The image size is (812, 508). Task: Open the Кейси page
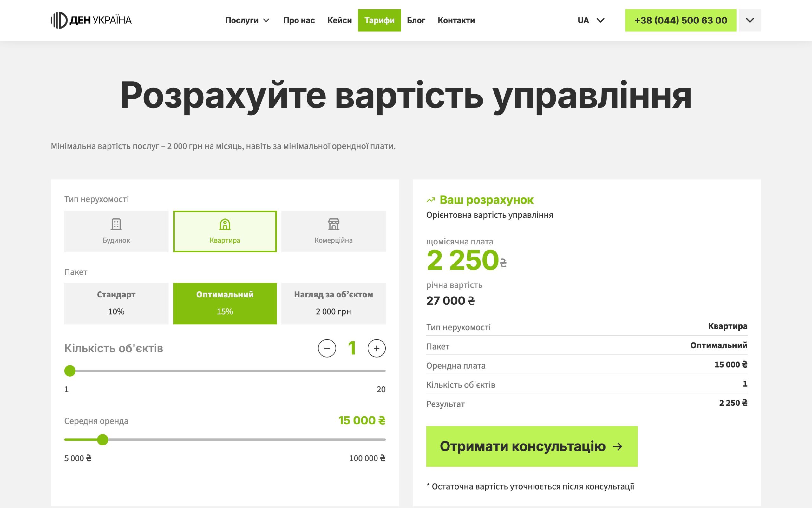pos(339,21)
